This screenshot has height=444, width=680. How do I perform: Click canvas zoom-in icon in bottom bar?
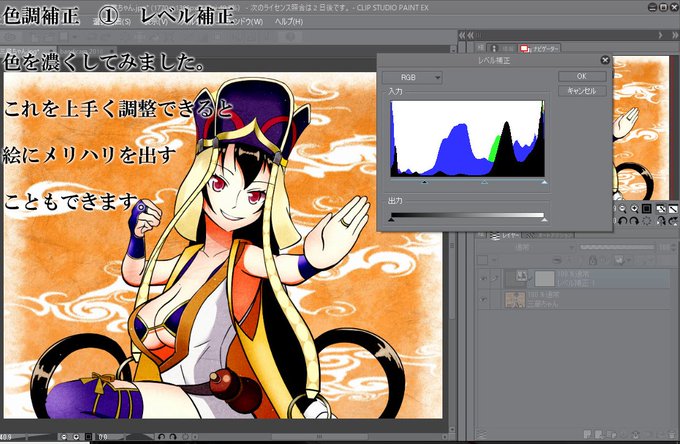[76, 437]
